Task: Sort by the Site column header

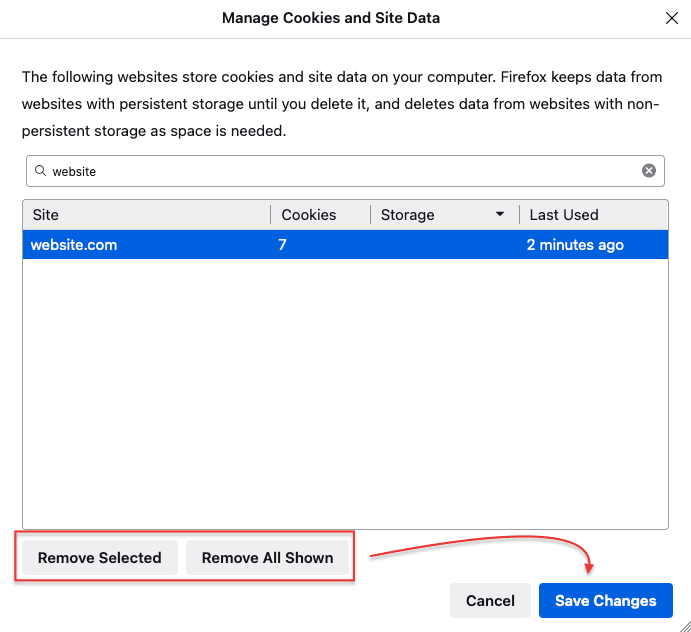Action: (147, 215)
